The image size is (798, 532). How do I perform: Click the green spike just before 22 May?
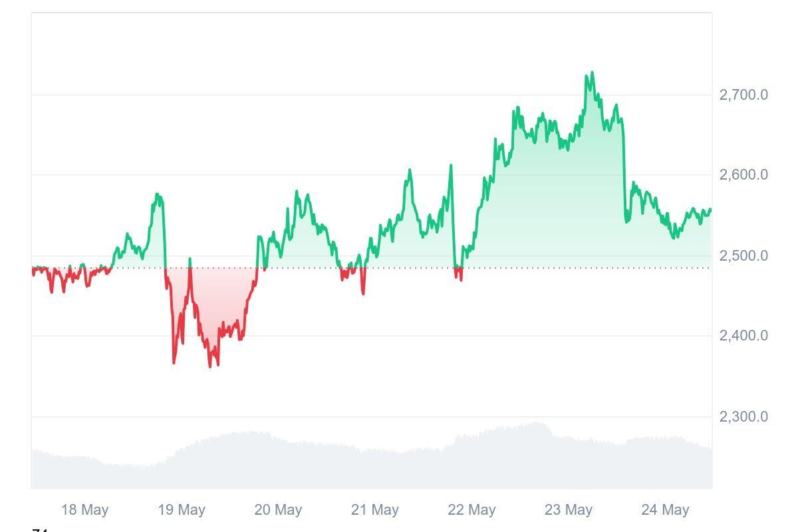coord(451,166)
